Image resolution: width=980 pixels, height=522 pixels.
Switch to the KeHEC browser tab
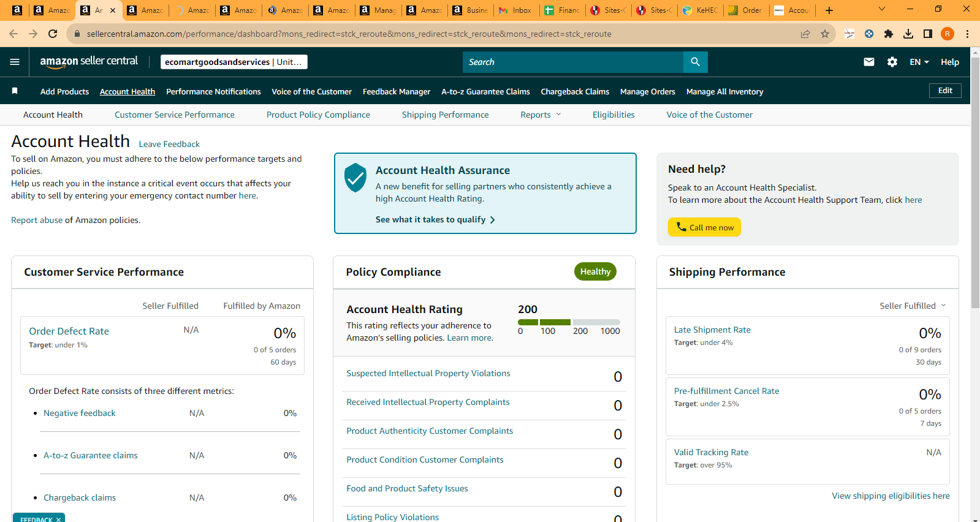click(x=701, y=10)
